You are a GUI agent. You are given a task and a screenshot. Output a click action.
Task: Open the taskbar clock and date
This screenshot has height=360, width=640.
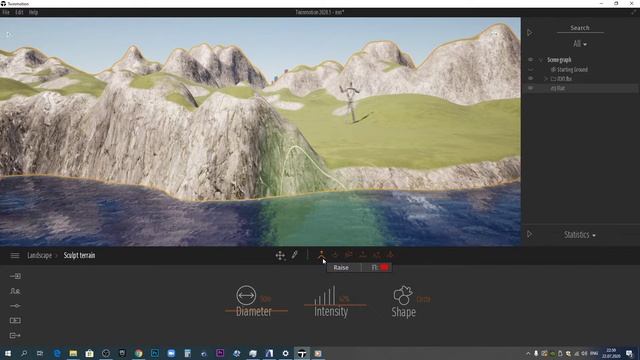tap(611, 353)
